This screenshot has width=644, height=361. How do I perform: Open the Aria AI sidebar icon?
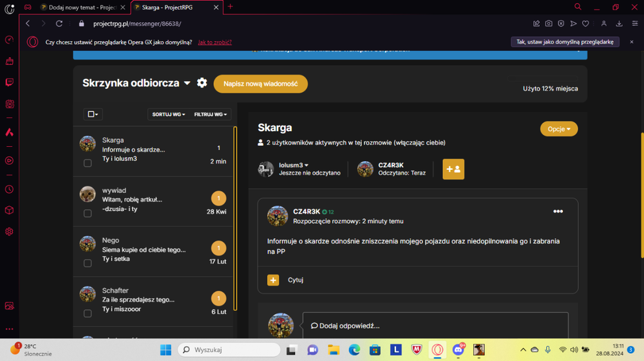coord(10,132)
